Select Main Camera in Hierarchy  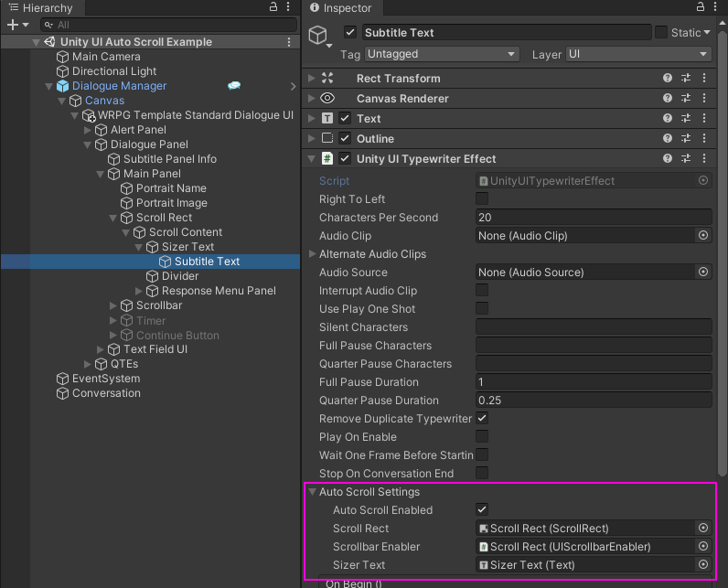click(x=106, y=57)
